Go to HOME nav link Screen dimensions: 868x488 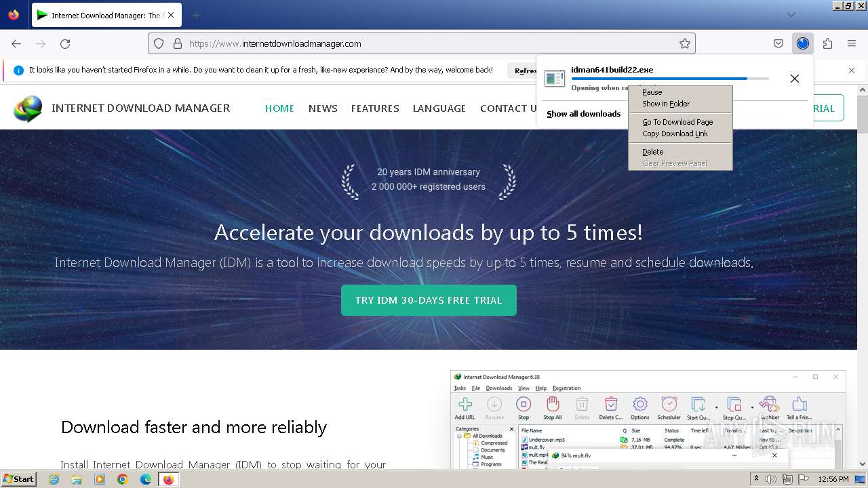(279, 108)
